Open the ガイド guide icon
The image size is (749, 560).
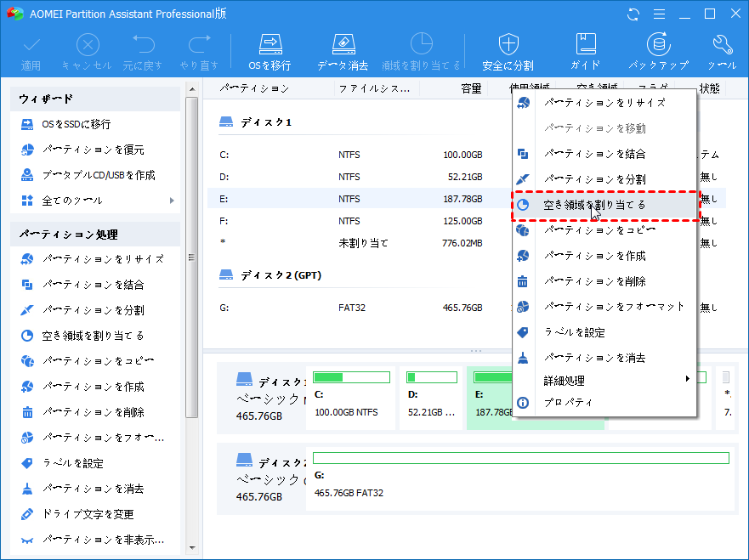(585, 52)
